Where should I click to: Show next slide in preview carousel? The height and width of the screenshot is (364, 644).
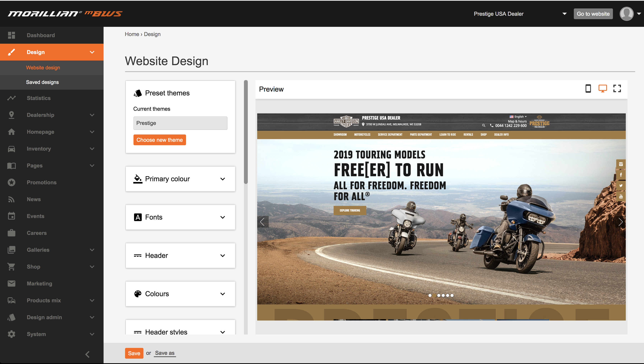tap(620, 222)
